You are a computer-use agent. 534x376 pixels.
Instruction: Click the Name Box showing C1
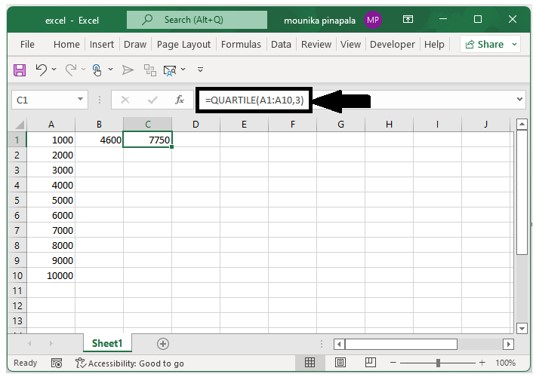[x=50, y=100]
